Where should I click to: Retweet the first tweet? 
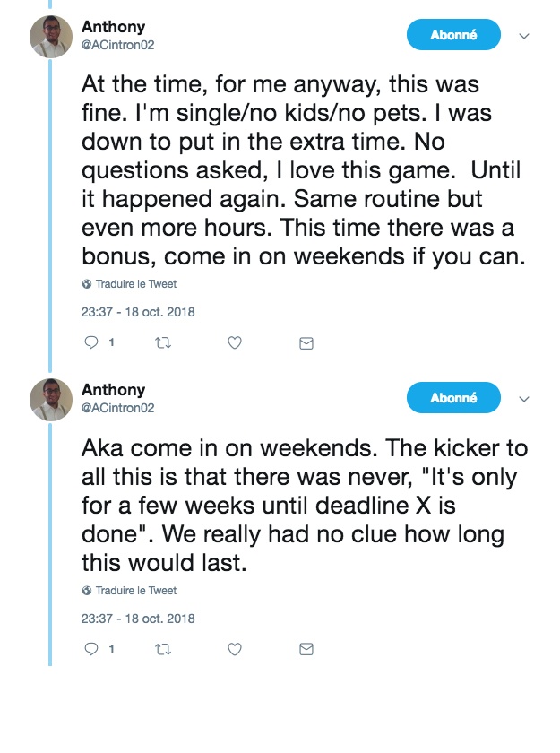coord(162,342)
